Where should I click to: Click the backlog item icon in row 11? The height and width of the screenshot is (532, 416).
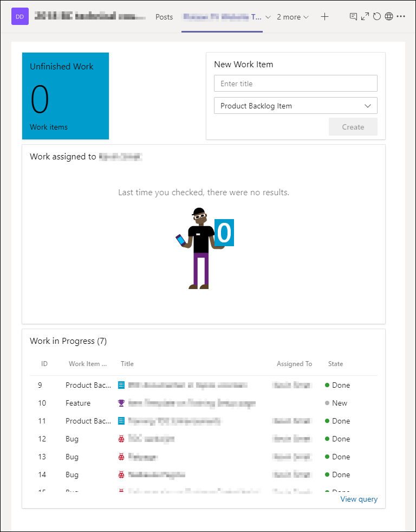[x=121, y=421]
